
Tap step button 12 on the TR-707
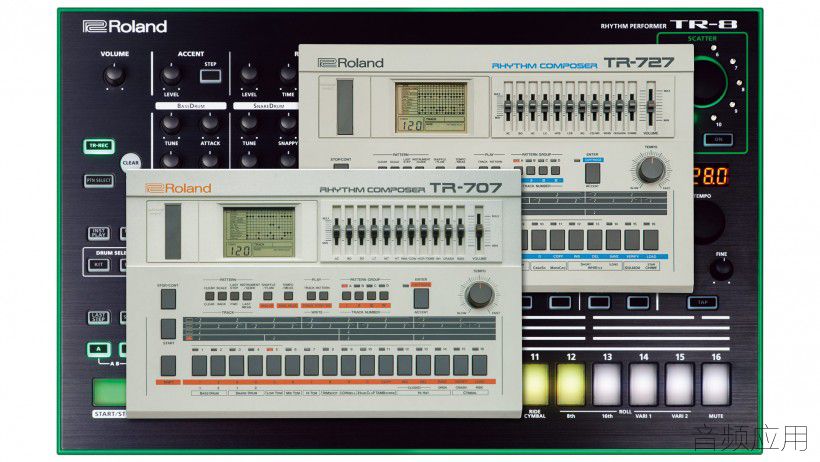(405, 365)
